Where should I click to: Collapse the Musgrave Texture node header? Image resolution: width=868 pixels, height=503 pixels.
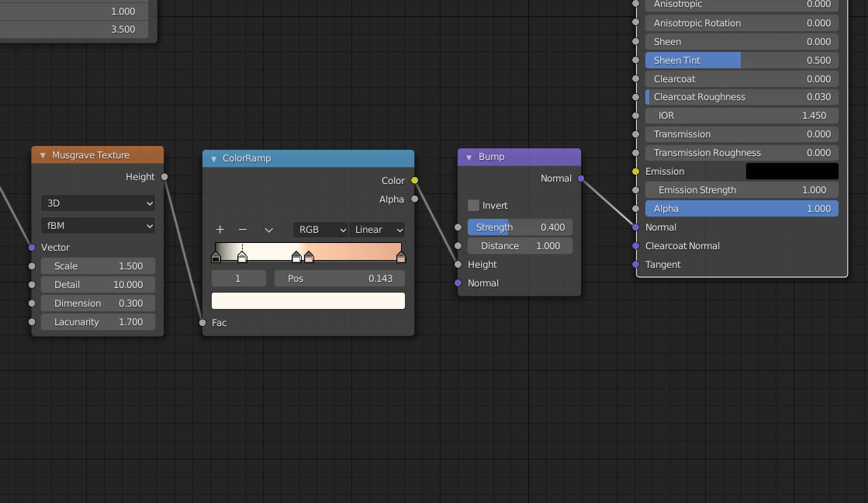click(x=42, y=154)
